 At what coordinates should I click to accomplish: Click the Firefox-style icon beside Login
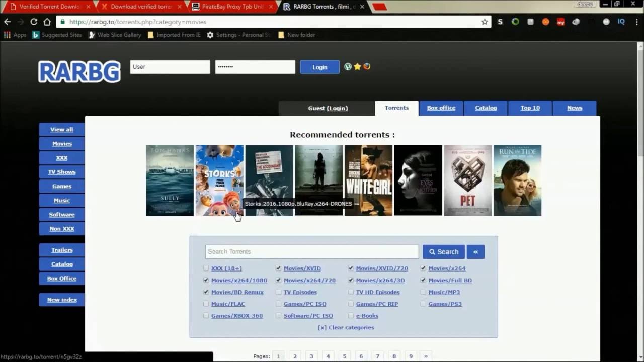[x=367, y=66]
